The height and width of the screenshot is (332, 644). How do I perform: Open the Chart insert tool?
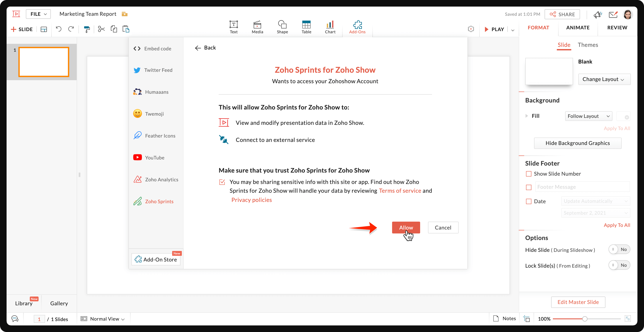point(330,27)
